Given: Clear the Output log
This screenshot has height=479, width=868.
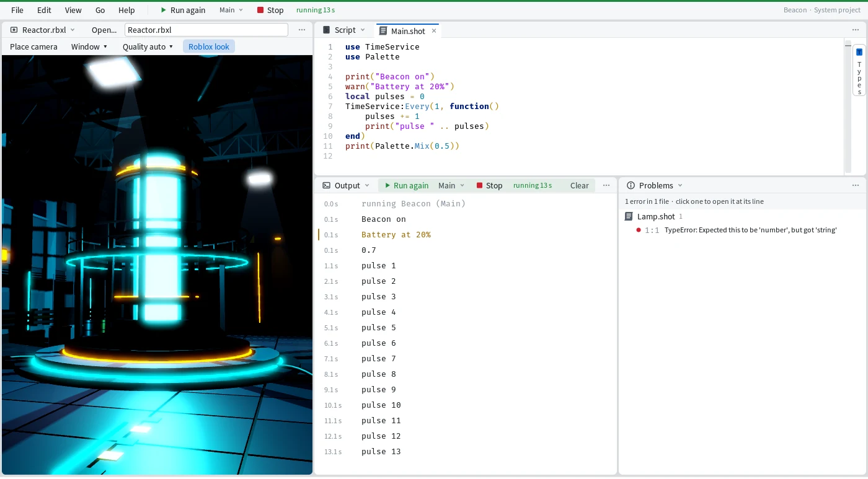Looking at the screenshot, I should click(580, 185).
